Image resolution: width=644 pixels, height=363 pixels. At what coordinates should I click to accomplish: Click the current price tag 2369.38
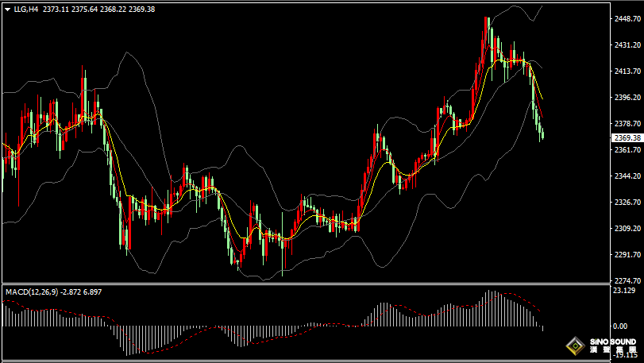coord(627,137)
